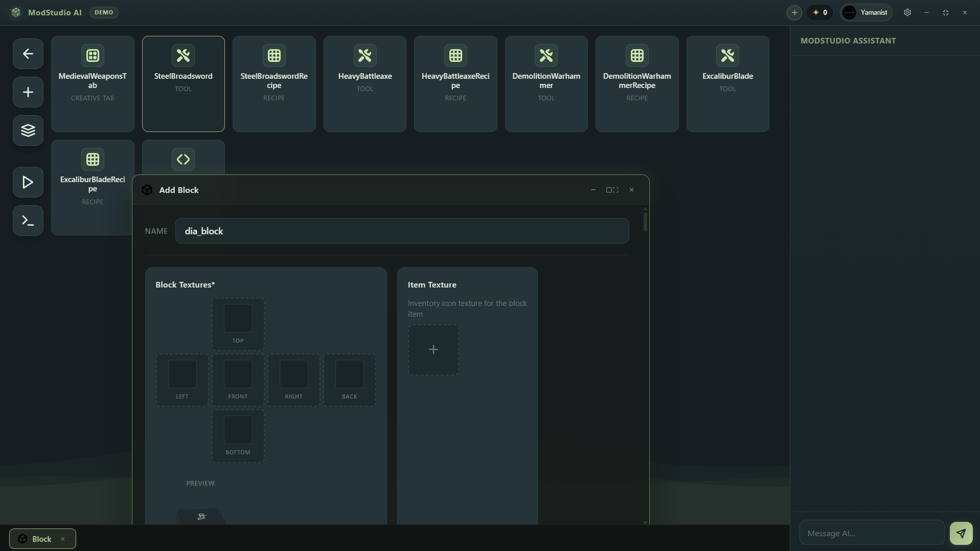Click the plus button beside credits

click(794, 12)
